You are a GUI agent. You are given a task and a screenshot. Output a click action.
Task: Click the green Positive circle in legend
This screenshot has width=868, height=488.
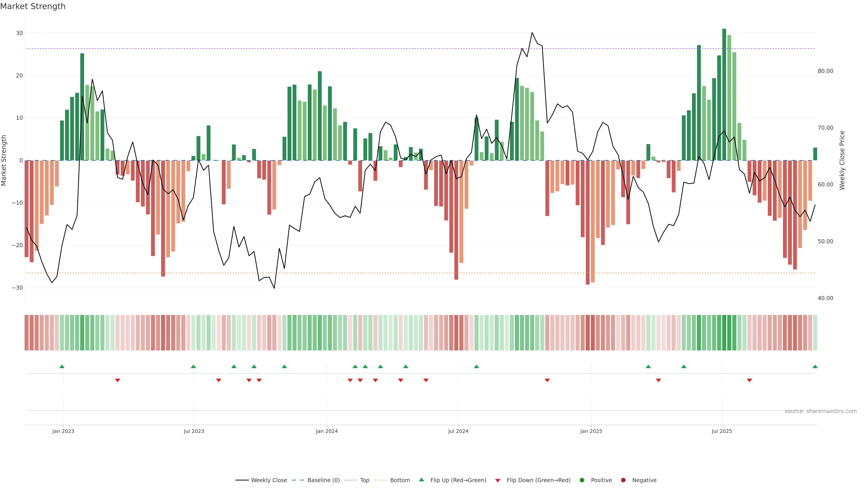(582, 480)
